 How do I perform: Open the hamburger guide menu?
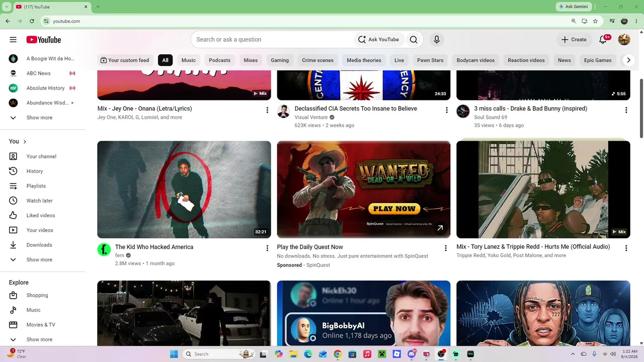[x=13, y=40]
